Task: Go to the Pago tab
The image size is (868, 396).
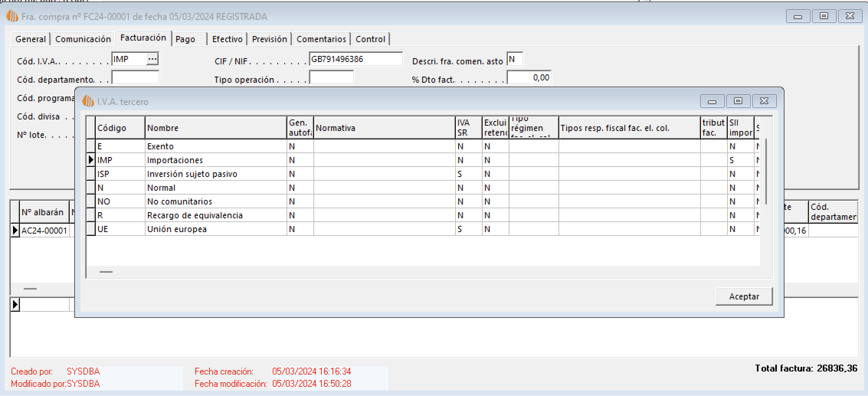Action: click(185, 39)
